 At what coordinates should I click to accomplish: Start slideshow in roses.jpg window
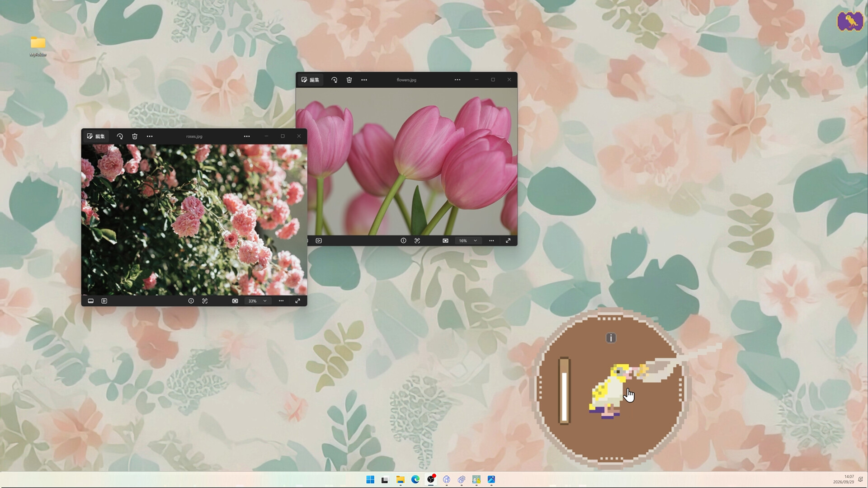(x=104, y=301)
